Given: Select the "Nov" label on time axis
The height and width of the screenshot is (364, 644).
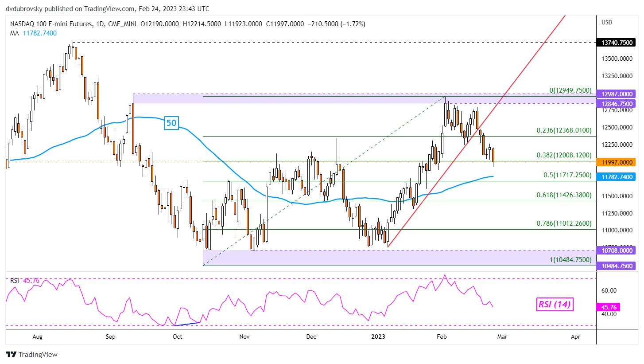Looking at the screenshot, I should (244, 337).
